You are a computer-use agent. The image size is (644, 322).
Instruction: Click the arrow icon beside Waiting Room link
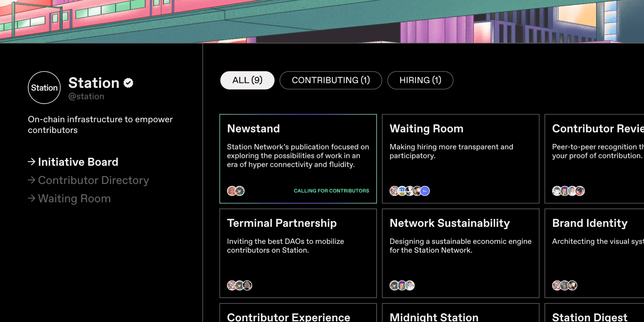[31, 199]
